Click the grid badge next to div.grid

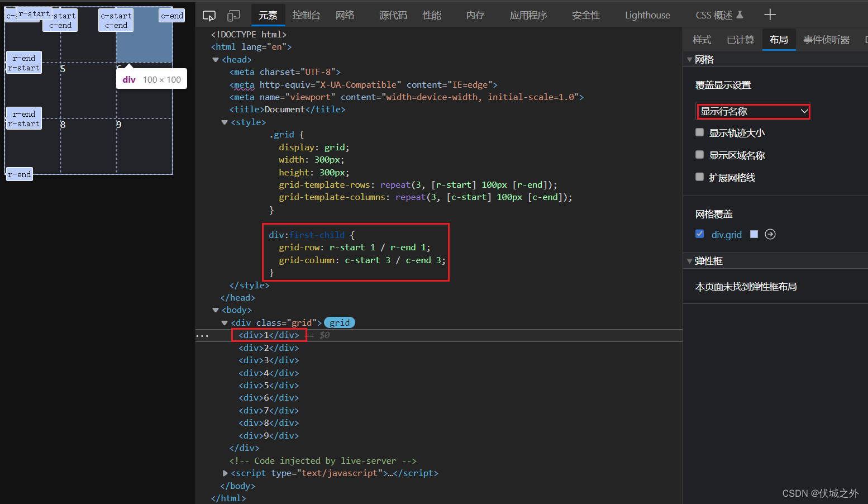point(340,323)
